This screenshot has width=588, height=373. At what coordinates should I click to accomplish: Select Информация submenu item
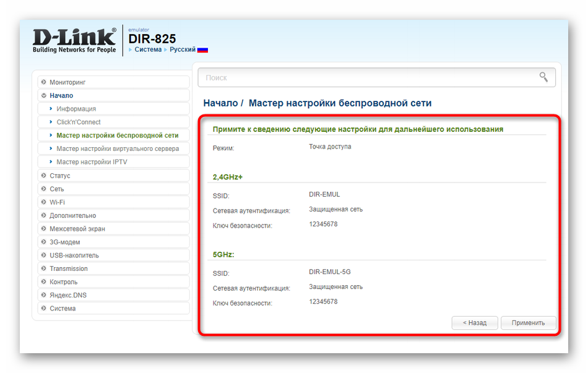pyautogui.click(x=76, y=109)
